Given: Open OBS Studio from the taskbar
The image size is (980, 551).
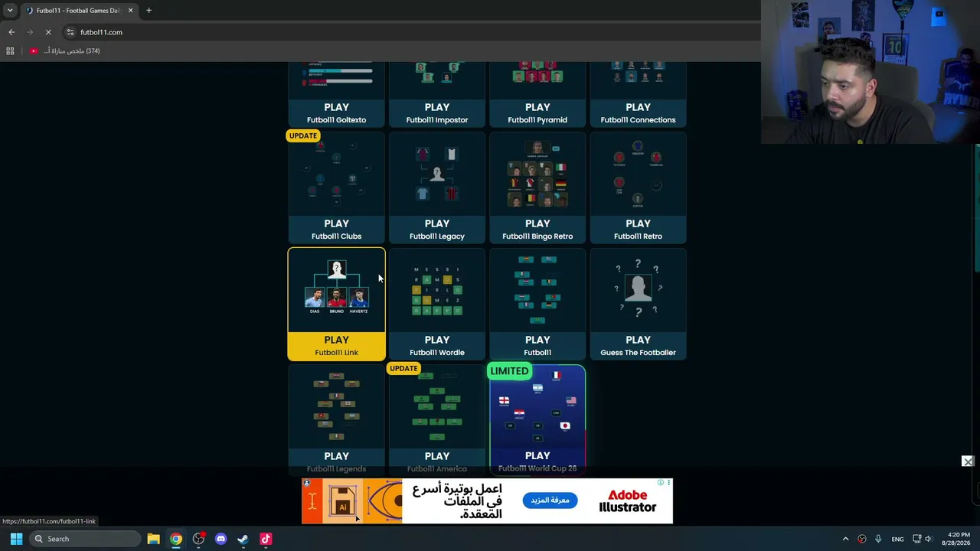Looking at the screenshot, I should point(198,539).
